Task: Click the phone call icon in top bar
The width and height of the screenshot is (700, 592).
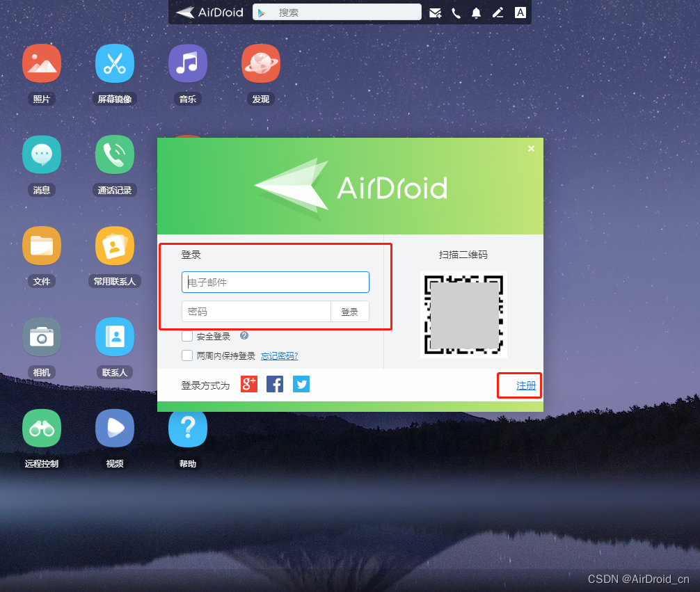Action: (456, 13)
